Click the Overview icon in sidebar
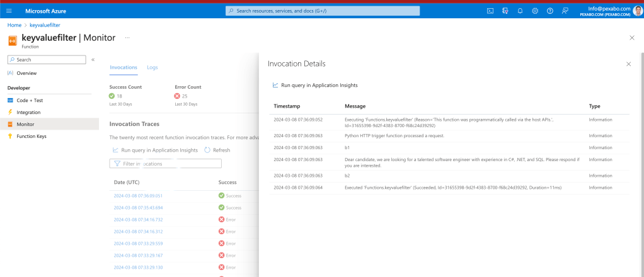 (10, 73)
